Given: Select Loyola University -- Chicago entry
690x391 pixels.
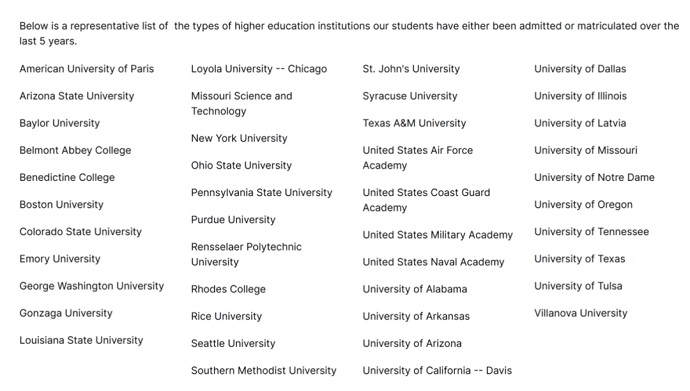Looking at the screenshot, I should (x=259, y=69).
